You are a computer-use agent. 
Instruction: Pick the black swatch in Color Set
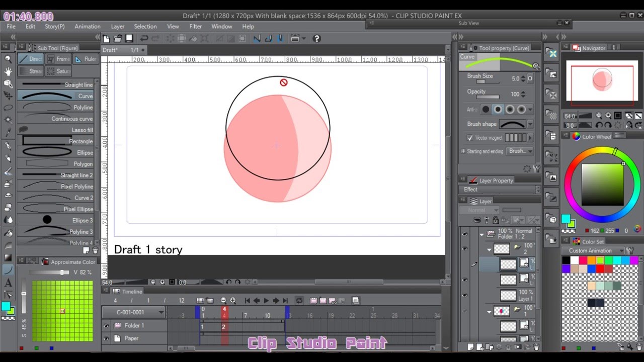click(566, 260)
